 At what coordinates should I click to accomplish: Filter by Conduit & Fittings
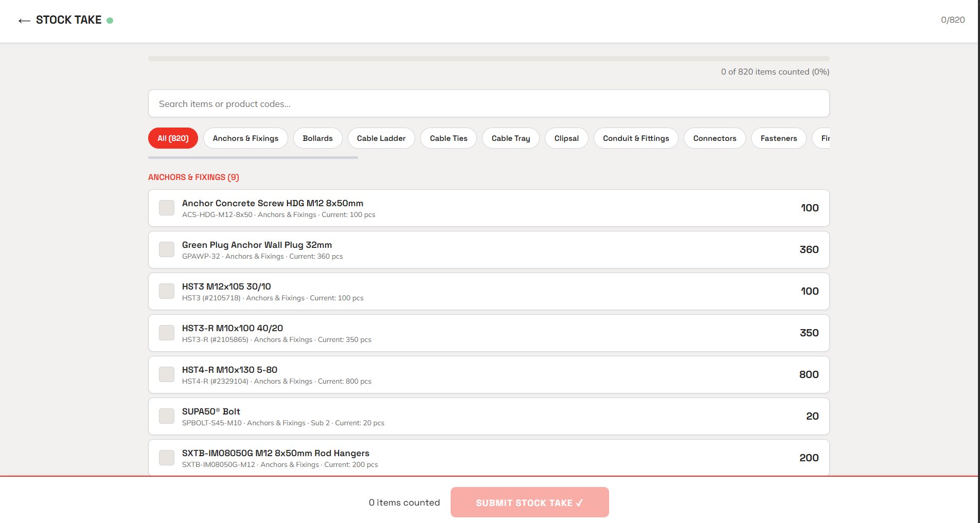(x=635, y=138)
